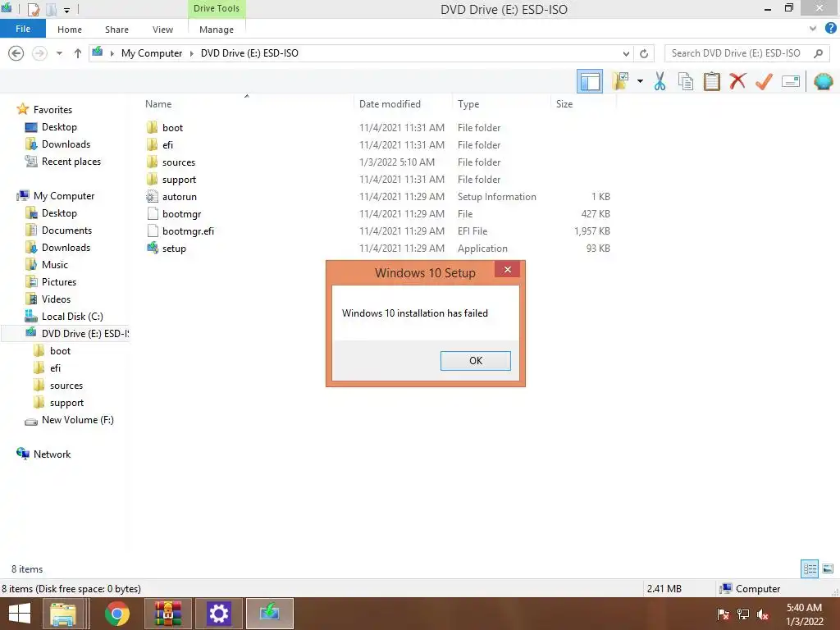Click the globe shell icon in toolbar
This screenshot has height=630, width=840.
pyautogui.click(x=823, y=81)
